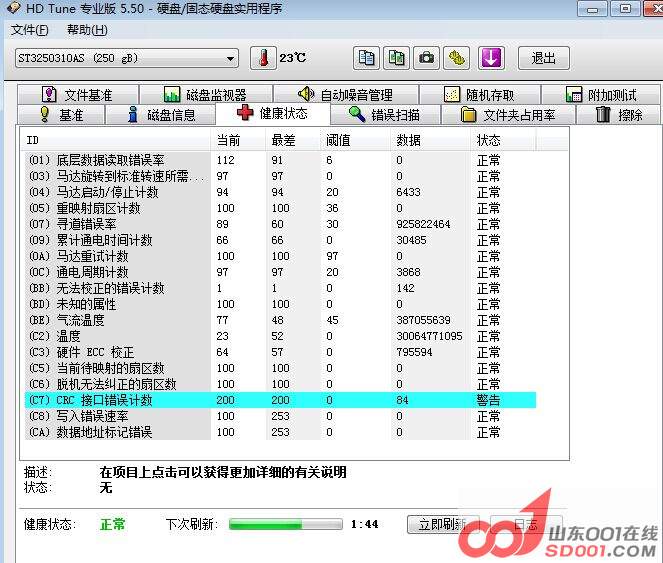Click the folder icon on 文件夹占用率 tab

pos(468,114)
